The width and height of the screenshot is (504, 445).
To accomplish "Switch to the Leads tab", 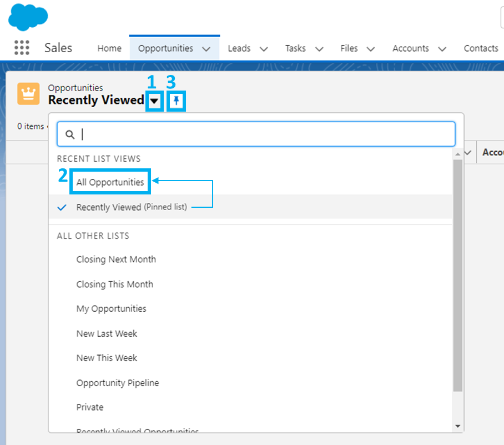I will pos(239,48).
